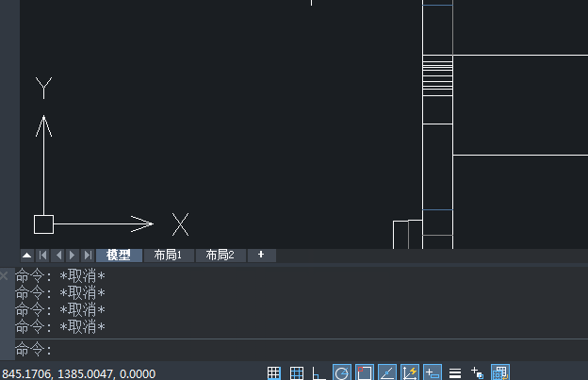Click selection cycling icon at far right
The height and width of the screenshot is (380, 588).
pyautogui.click(x=501, y=373)
